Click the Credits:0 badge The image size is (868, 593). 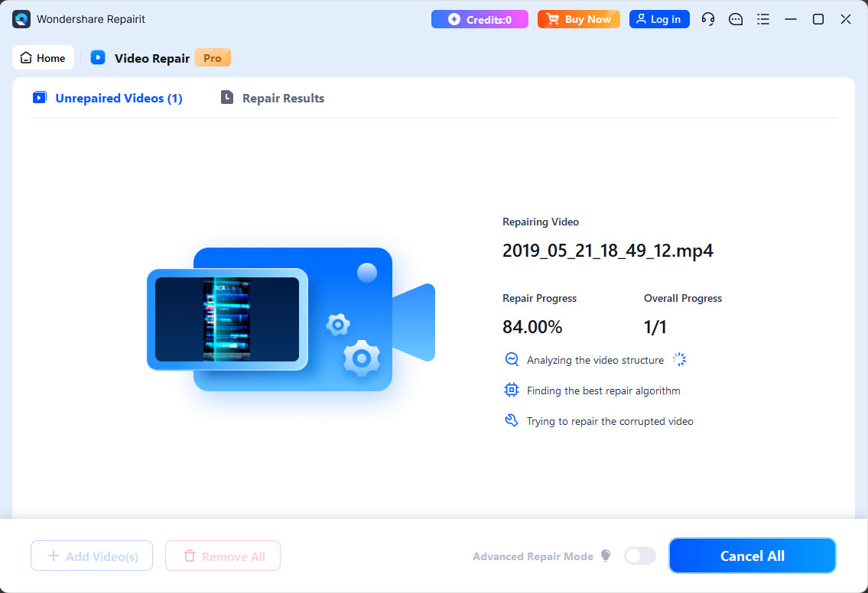[x=480, y=18]
